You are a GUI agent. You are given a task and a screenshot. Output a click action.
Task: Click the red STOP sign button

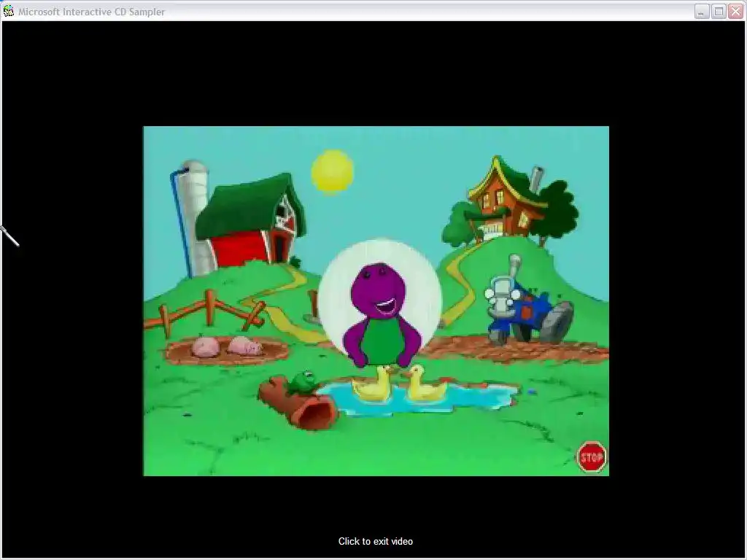(x=592, y=457)
